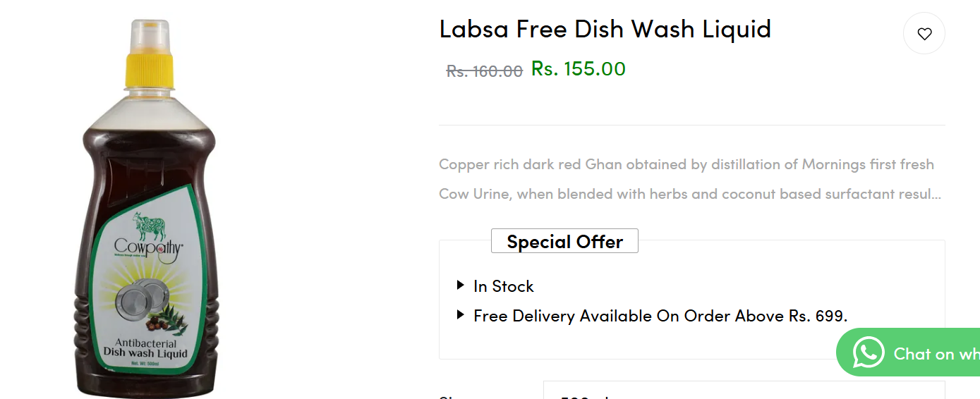Click the struck-through price Rs. 160.00
The height and width of the screenshot is (399, 980).
coord(484,71)
